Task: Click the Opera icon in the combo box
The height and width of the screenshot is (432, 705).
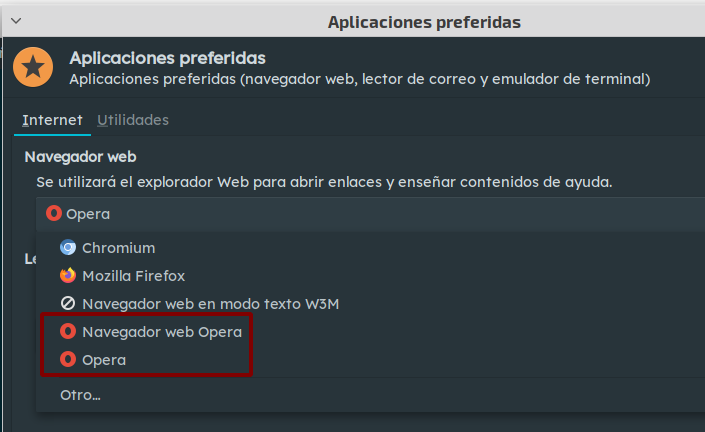Action: 54,214
